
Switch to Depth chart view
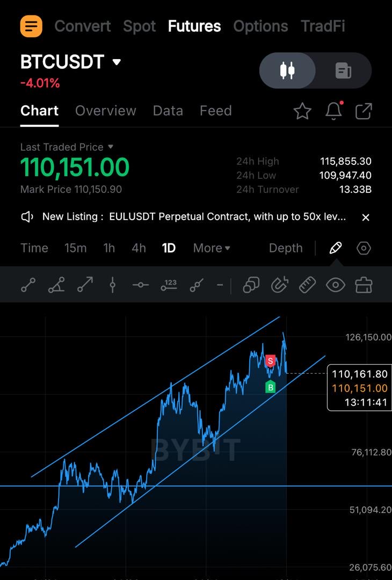(286, 248)
